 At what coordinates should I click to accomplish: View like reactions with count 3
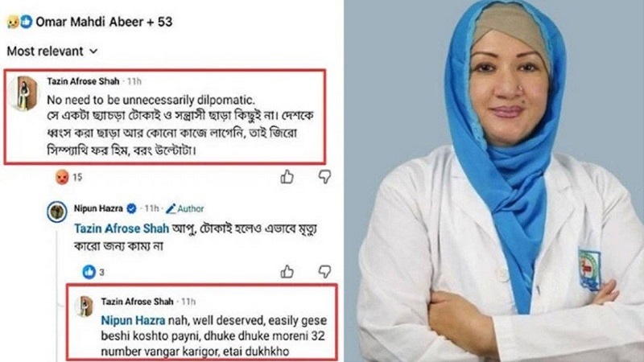(x=93, y=272)
